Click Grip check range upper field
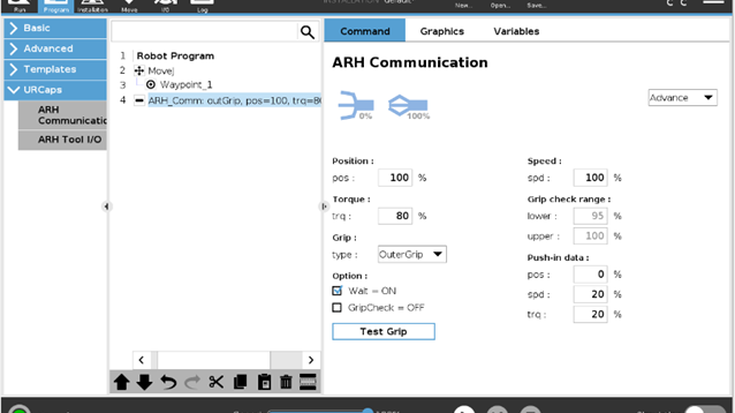The image size is (735, 413). pyautogui.click(x=590, y=236)
